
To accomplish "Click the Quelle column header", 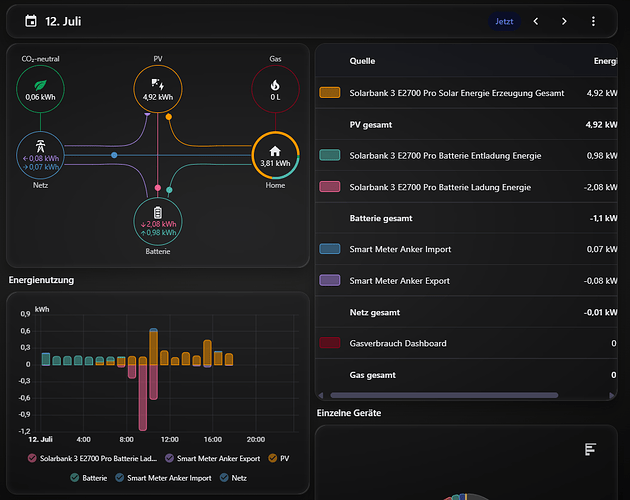I will (362, 61).
